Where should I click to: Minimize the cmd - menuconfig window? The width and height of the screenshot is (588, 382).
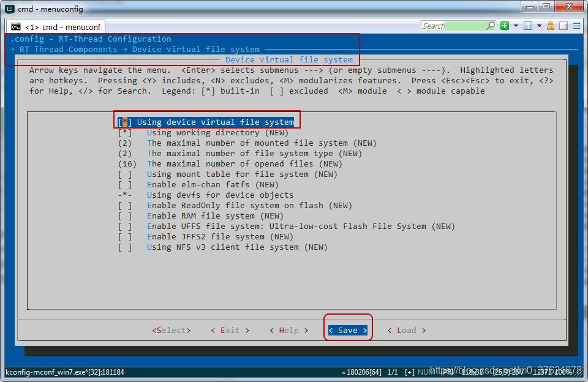coord(529,7)
